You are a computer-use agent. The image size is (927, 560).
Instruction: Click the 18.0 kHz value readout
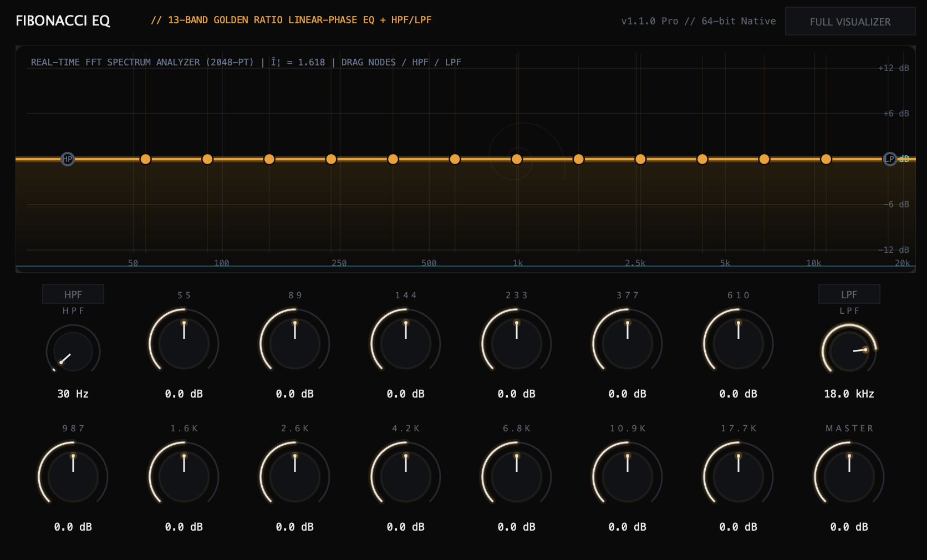[849, 394]
